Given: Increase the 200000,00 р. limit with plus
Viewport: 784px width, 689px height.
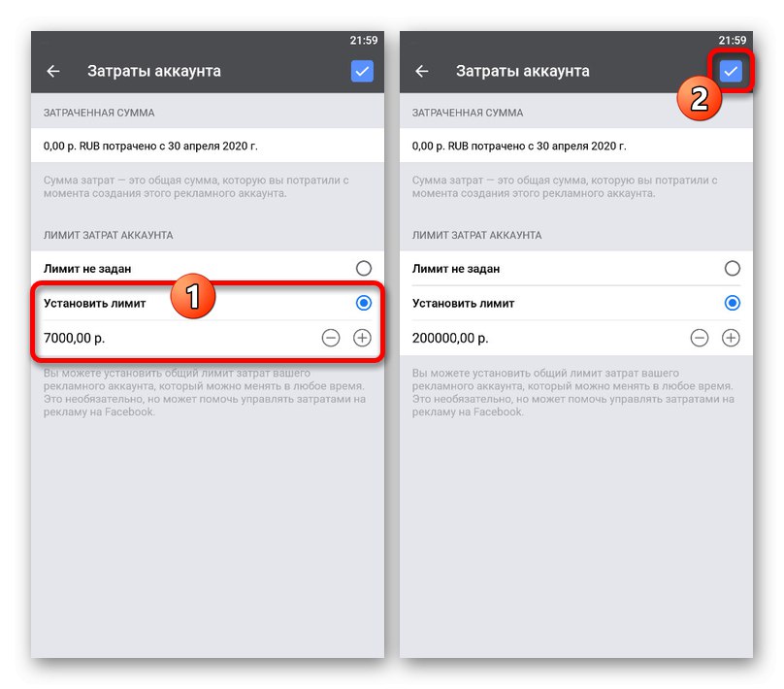Looking at the screenshot, I should 731,338.
